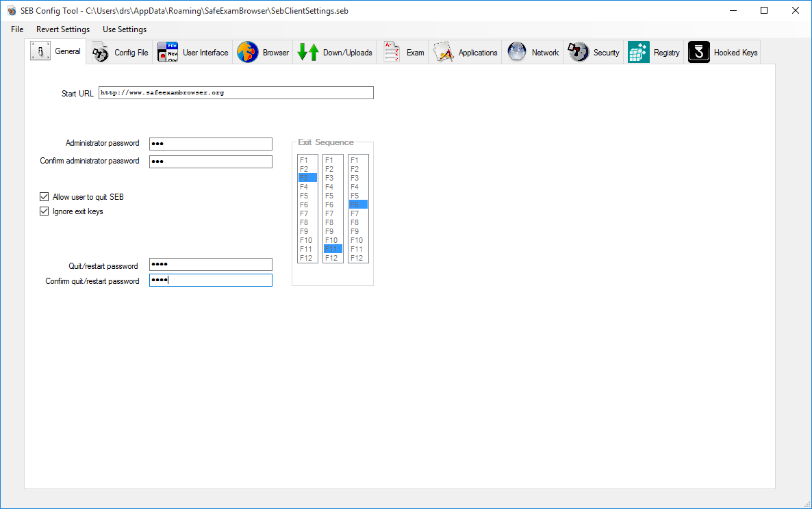Open the Applications tab

[x=465, y=52]
